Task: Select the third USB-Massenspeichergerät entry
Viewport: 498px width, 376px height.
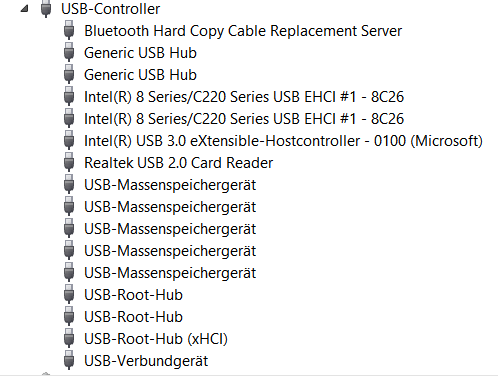Action: 170,229
